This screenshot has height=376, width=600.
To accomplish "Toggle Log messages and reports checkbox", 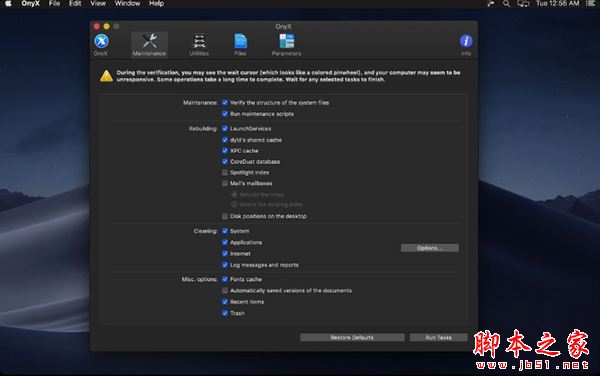I will (225, 265).
